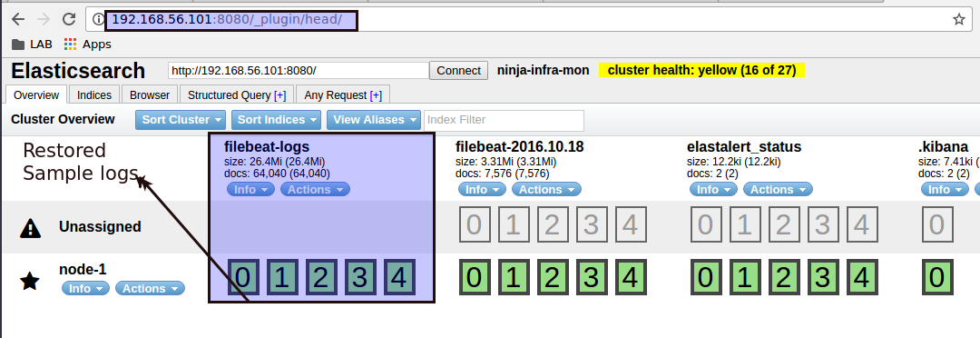Click shard 1 of filebeat-logs on node-1
The height and width of the screenshot is (338, 980).
point(282,277)
